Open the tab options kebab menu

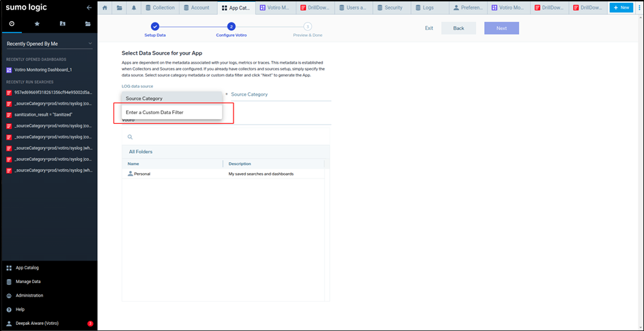pos(639,8)
